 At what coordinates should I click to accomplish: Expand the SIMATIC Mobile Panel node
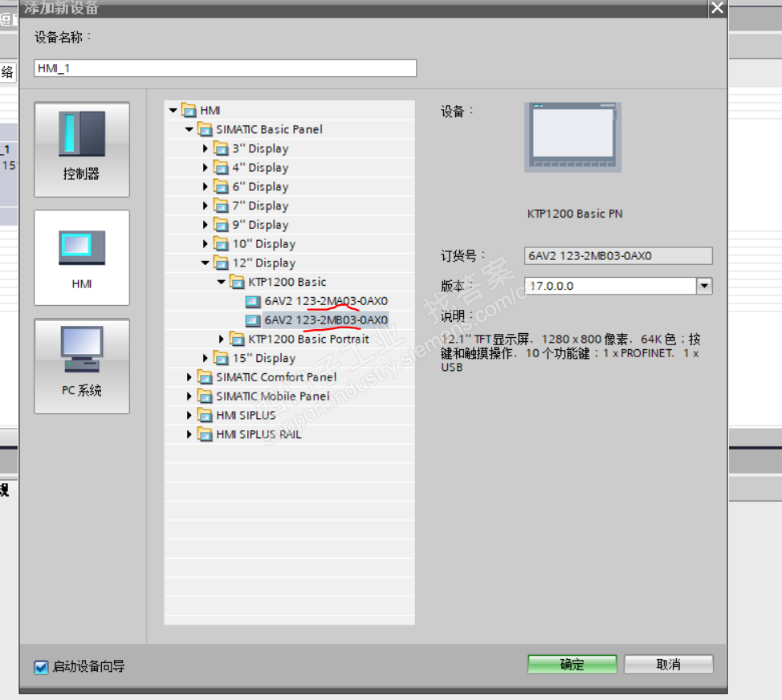[x=189, y=397]
